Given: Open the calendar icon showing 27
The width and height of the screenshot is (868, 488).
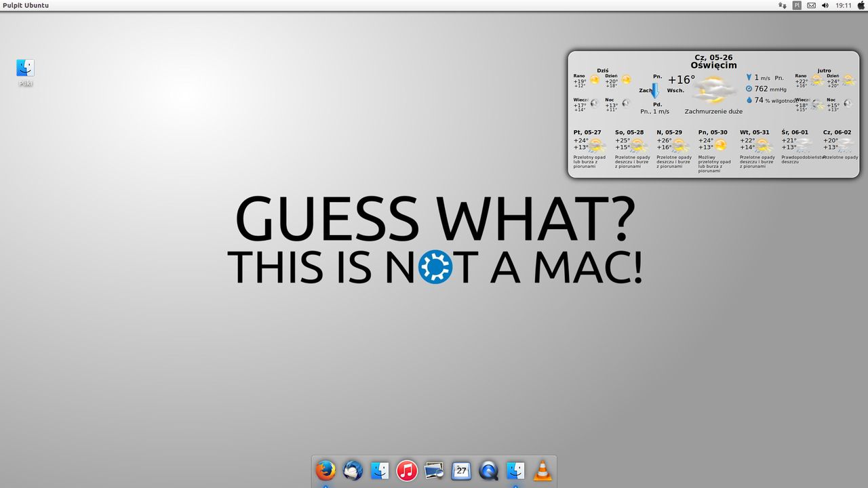Looking at the screenshot, I should click(461, 470).
